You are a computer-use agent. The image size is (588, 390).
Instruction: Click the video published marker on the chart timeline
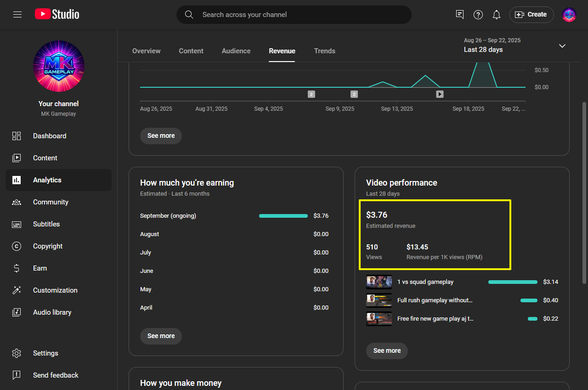tap(440, 94)
